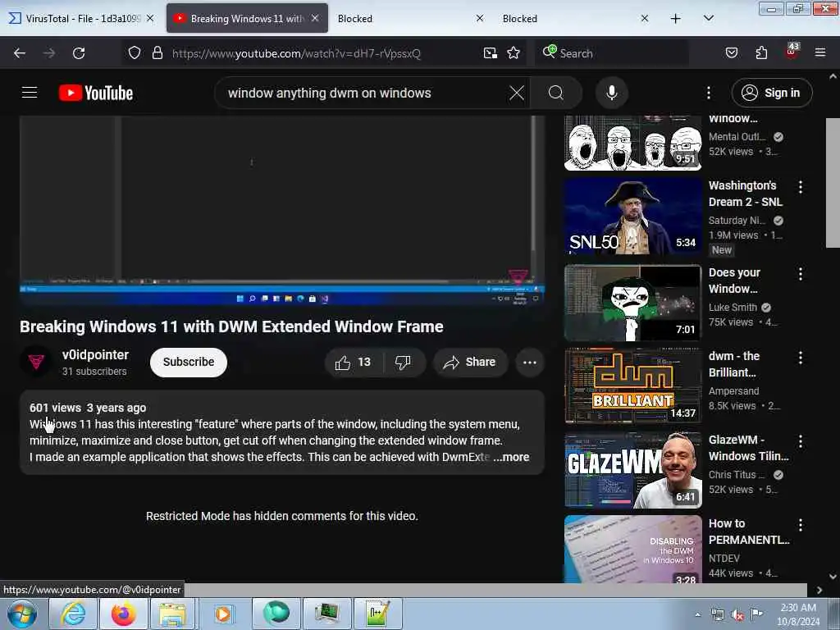This screenshot has height=630, width=840.
Task: Open options for dwm Brilliant video
Action: point(800,358)
